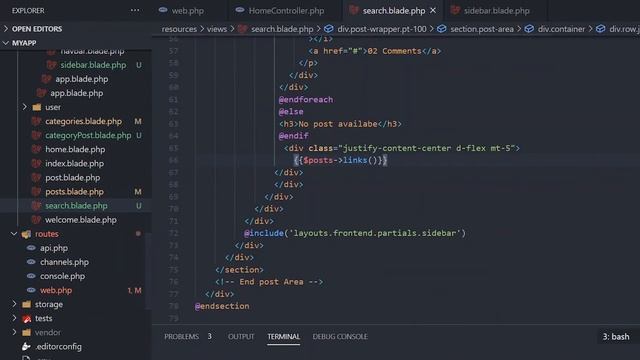Click the Laravel icon on sidebar.blade.php tab

point(455,11)
